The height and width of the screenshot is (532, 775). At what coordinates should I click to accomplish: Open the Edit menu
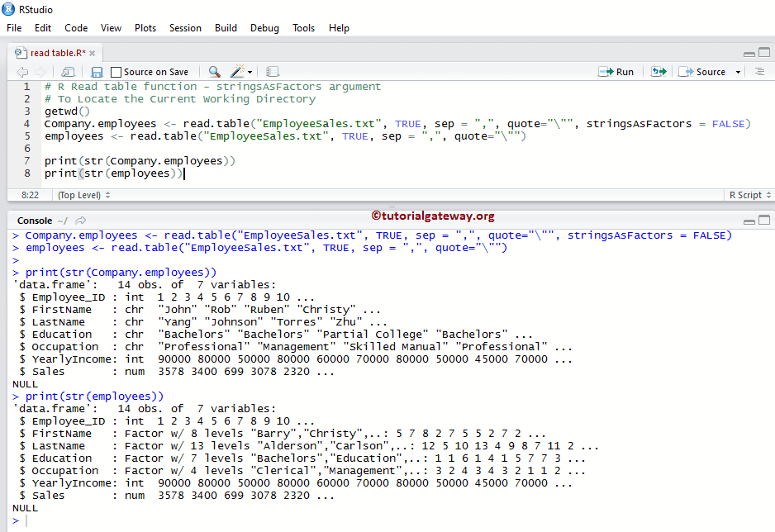click(43, 28)
